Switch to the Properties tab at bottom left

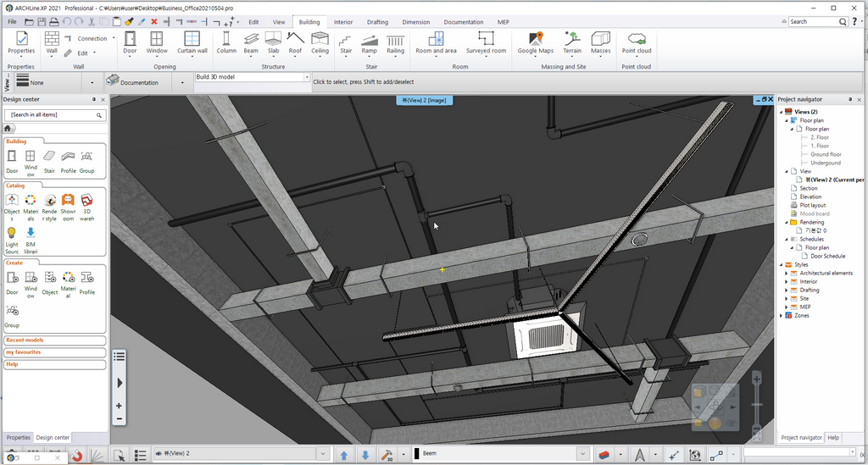coord(19,437)
